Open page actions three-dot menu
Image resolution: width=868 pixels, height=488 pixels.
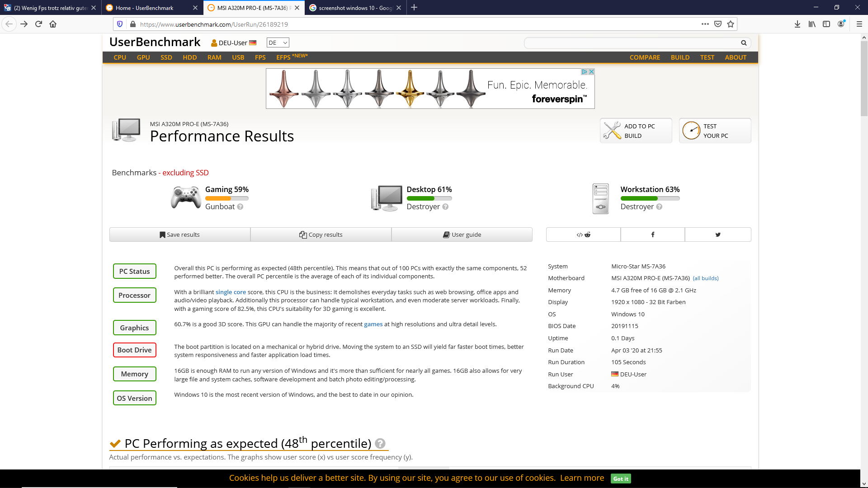(x=705, y=24)
